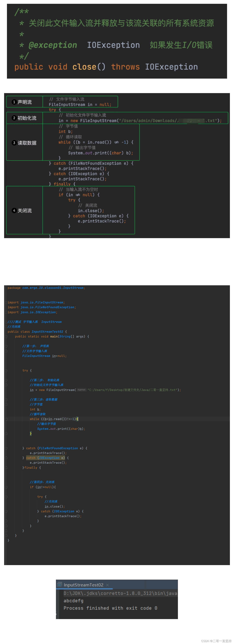This screenshot has height=644, width=234.
Task: Select the InputStreamTest02 run tab
Action: click(x=83, y=585)
